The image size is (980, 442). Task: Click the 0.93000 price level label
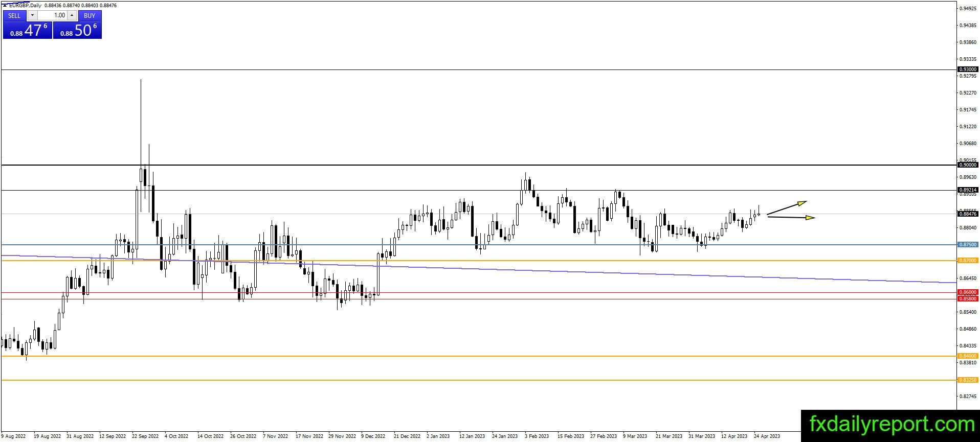(967, 69)
